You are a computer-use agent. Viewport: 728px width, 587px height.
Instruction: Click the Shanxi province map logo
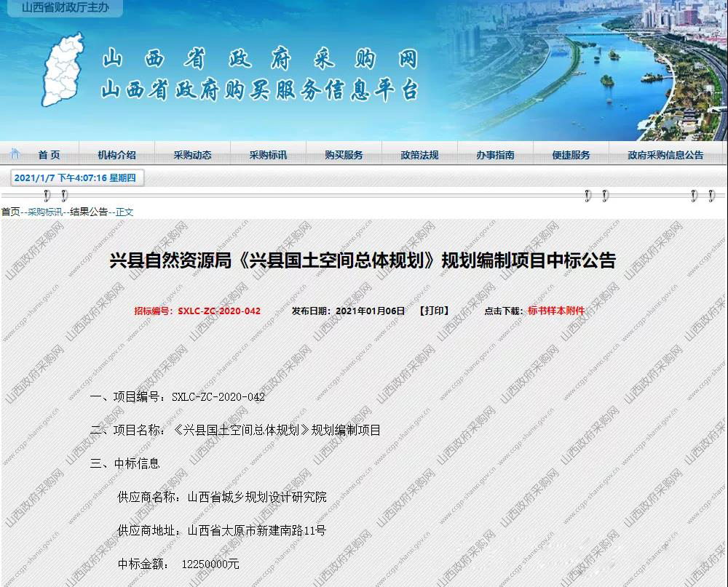pos(63,70)
